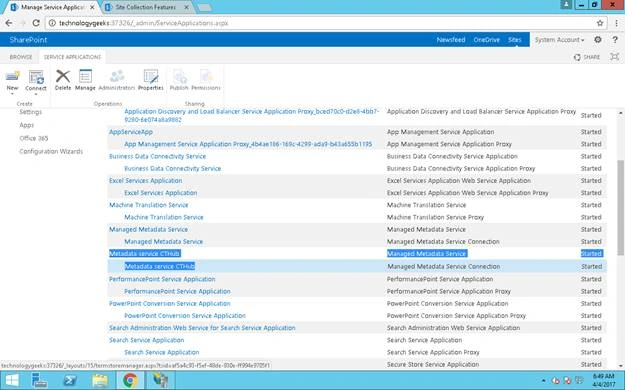Open Properties in the ribbon
The height and width of the screenshot is (390, 625).
[151, 80]
